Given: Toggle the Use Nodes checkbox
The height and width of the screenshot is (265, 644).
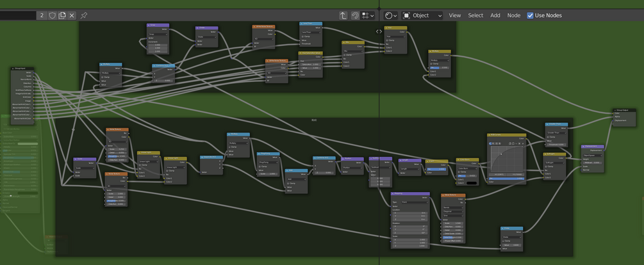Looking at the screenshot, I should click(530, 15).
